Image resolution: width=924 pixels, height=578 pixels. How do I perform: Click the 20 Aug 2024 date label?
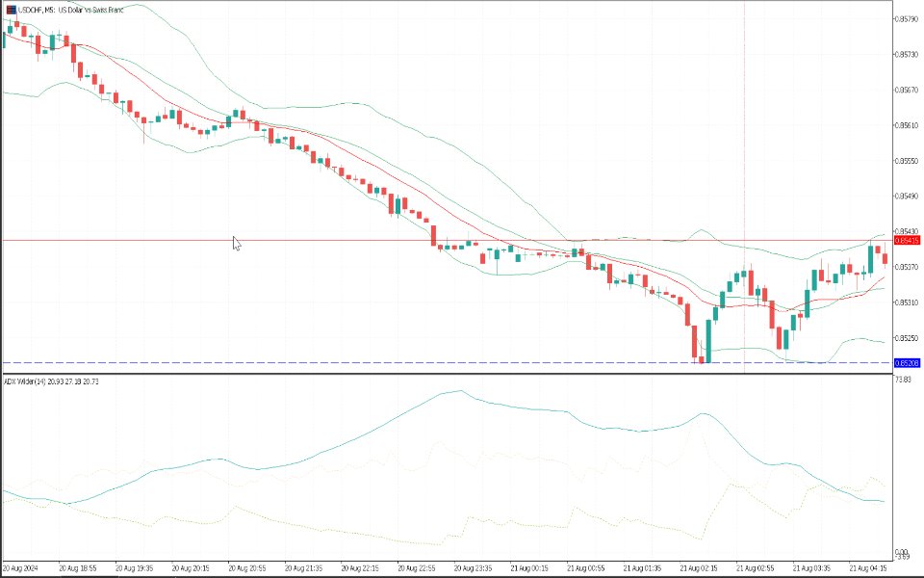tap(20, 568)
